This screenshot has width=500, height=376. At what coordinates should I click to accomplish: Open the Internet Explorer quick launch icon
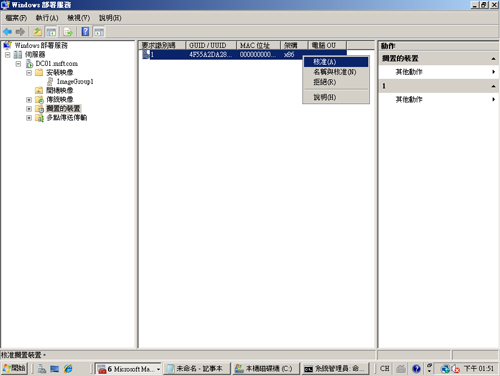68,368
